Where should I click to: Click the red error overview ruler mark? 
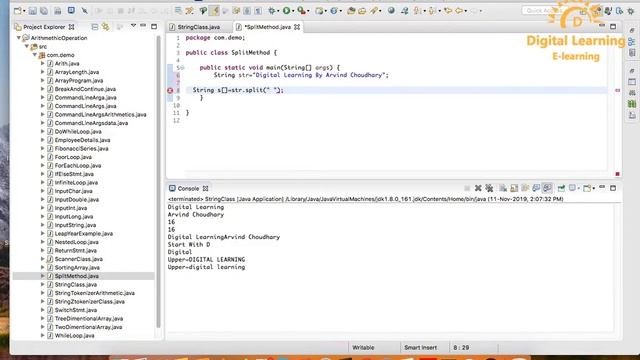[x=618, y=90]
